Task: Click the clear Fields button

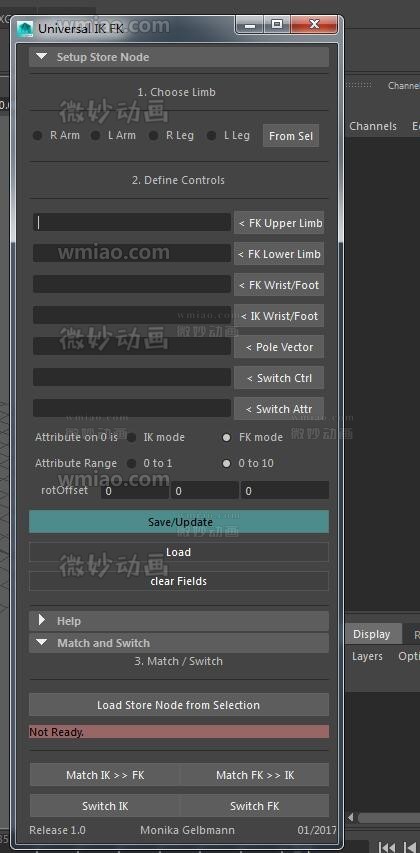Action: coord(179,581)
